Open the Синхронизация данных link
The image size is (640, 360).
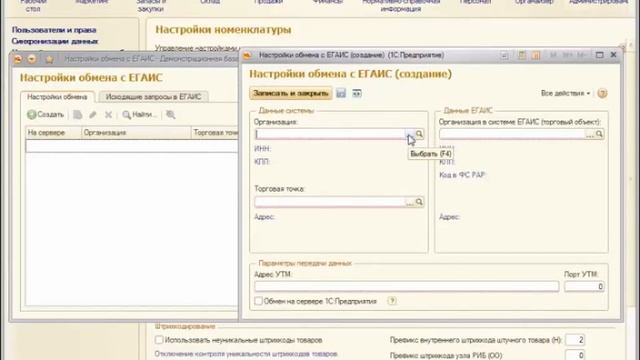[x=55, y=41]
